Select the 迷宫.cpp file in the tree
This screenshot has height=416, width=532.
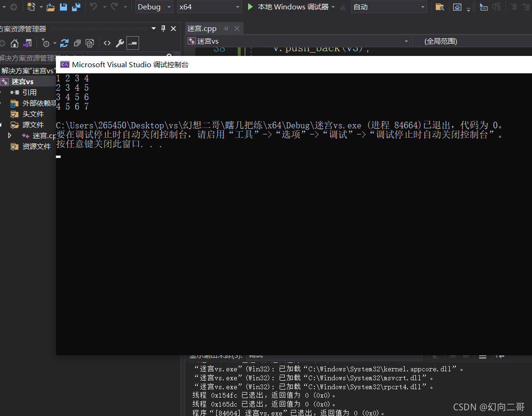click(x=44, y=136)
